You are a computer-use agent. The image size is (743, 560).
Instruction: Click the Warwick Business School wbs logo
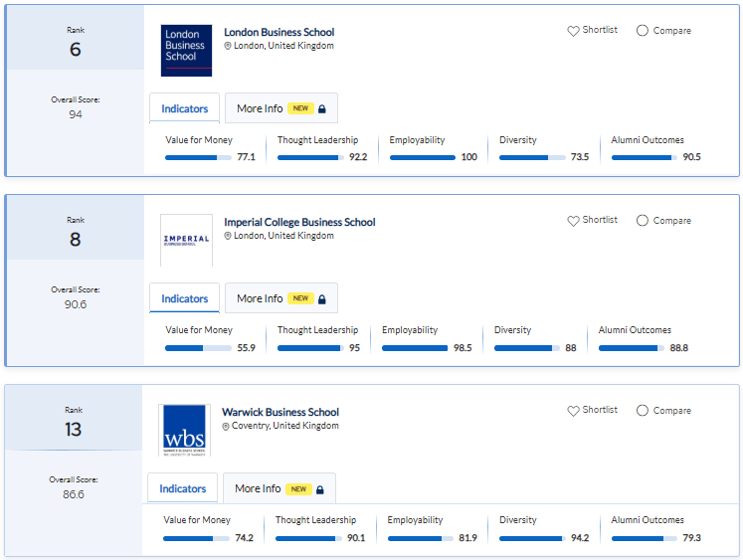pos(184,430)
